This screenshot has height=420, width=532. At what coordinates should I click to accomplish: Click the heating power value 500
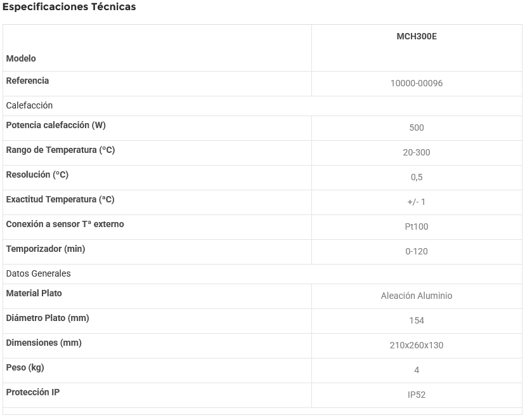[x=417, y=128]
